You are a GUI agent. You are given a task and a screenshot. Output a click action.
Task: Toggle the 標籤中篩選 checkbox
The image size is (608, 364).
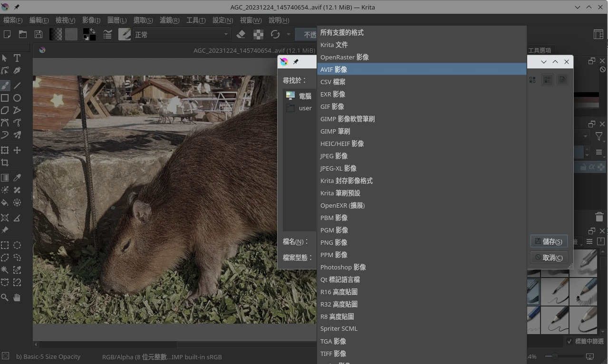(x=569, y=341)
